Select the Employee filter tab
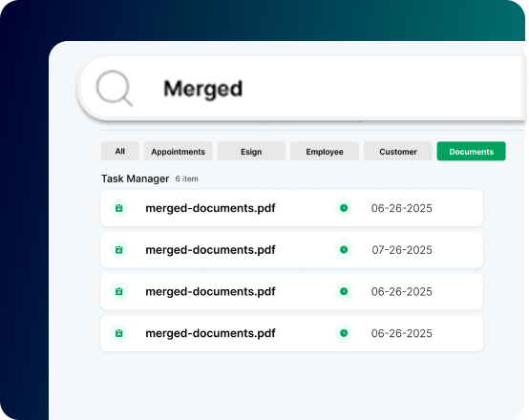Screen dimensions: 529x420 tap(325, 151)
